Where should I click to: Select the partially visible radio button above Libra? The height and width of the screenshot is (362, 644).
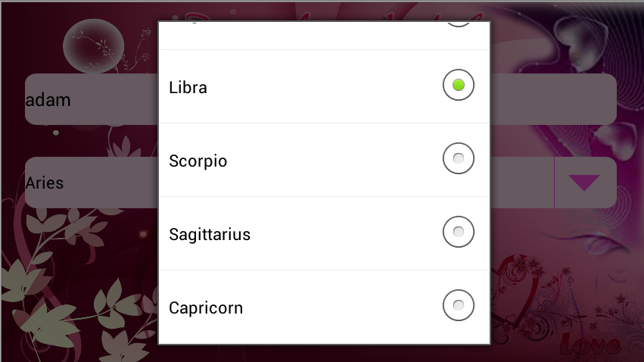pos(459,24)
